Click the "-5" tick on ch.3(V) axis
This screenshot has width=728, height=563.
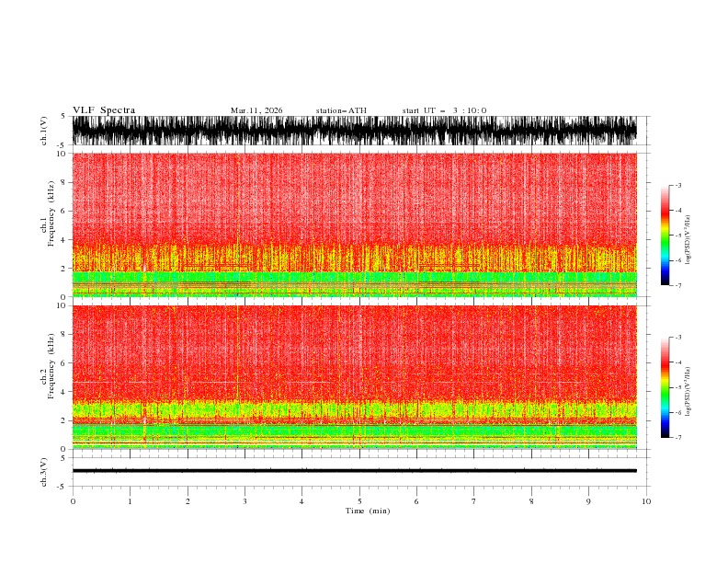click(63, 487)
